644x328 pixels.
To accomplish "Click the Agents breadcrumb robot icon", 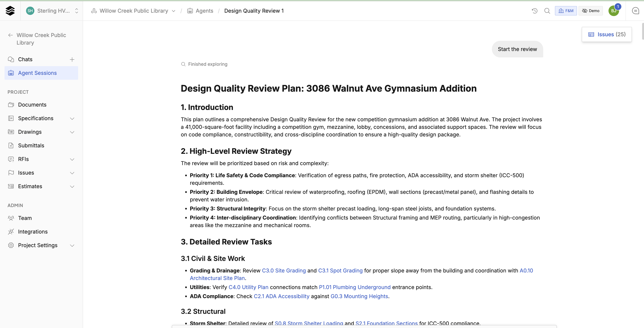I will (190, 11).
